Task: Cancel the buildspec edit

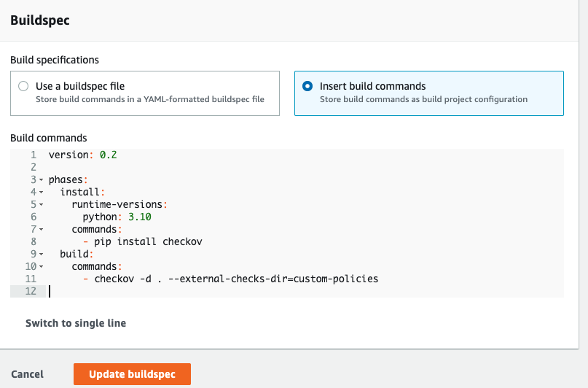Action: point(27,374)
